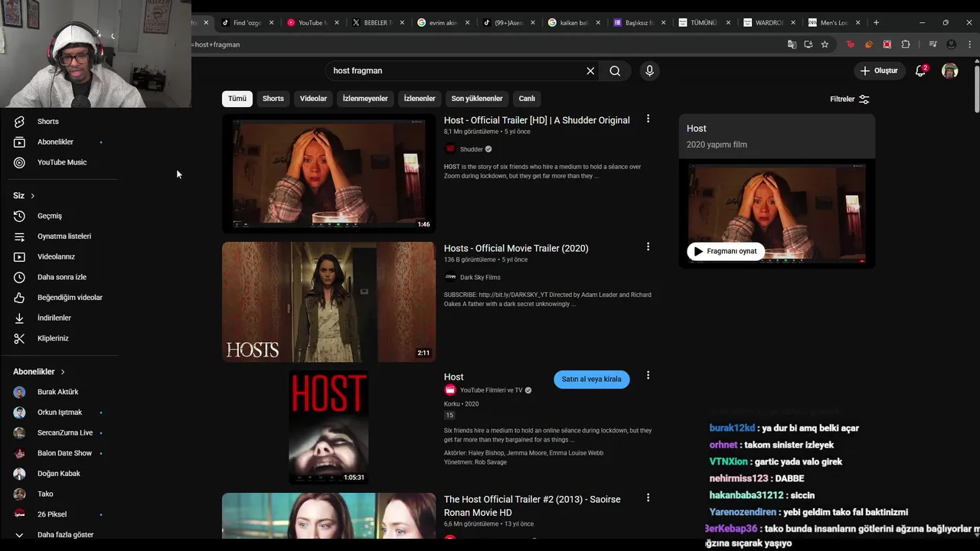This screenshot has height=551, width=980.
Task: Open options menu for Host movie
Action: (648, 375)
